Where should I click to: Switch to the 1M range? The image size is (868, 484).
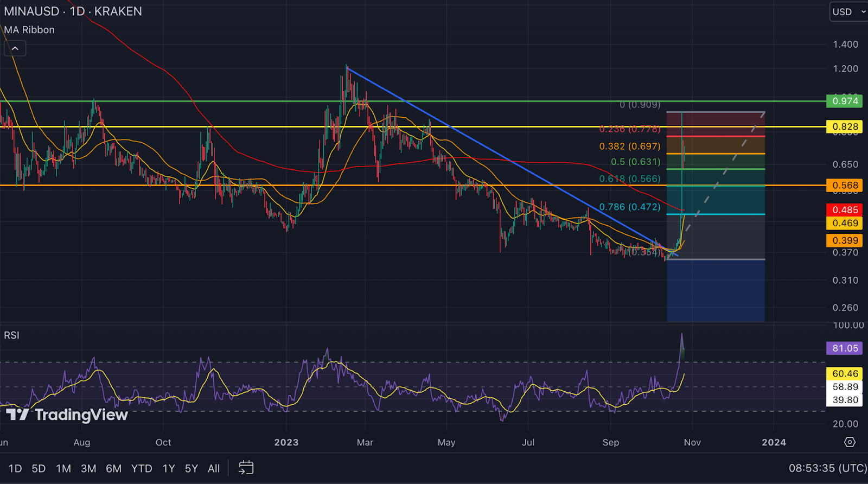63,468
